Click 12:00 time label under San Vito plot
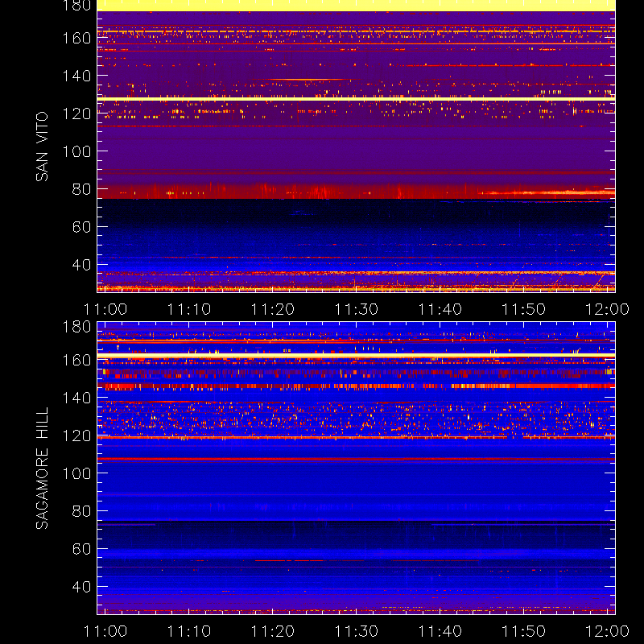Viewport: 644px width, 644px height. tap(607, 309)
